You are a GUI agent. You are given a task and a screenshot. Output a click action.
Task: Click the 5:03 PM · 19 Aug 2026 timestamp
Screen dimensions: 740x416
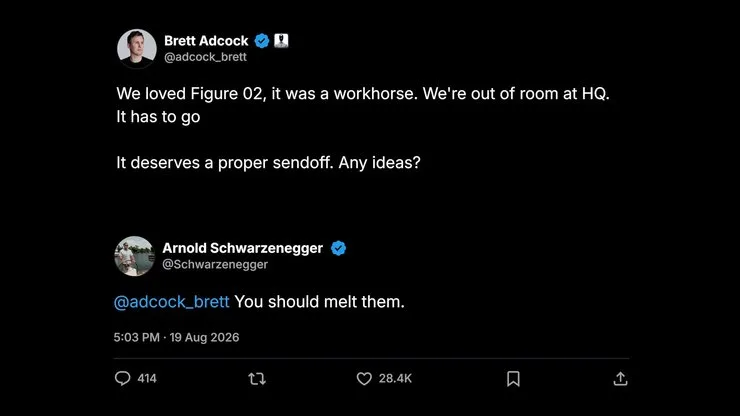point(177,338)
